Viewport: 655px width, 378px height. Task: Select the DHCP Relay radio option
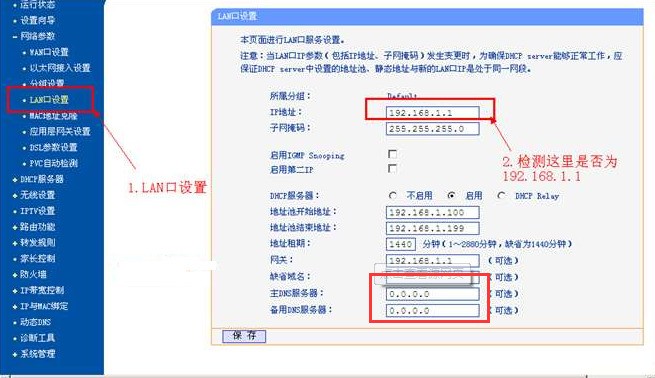point(501,195)
